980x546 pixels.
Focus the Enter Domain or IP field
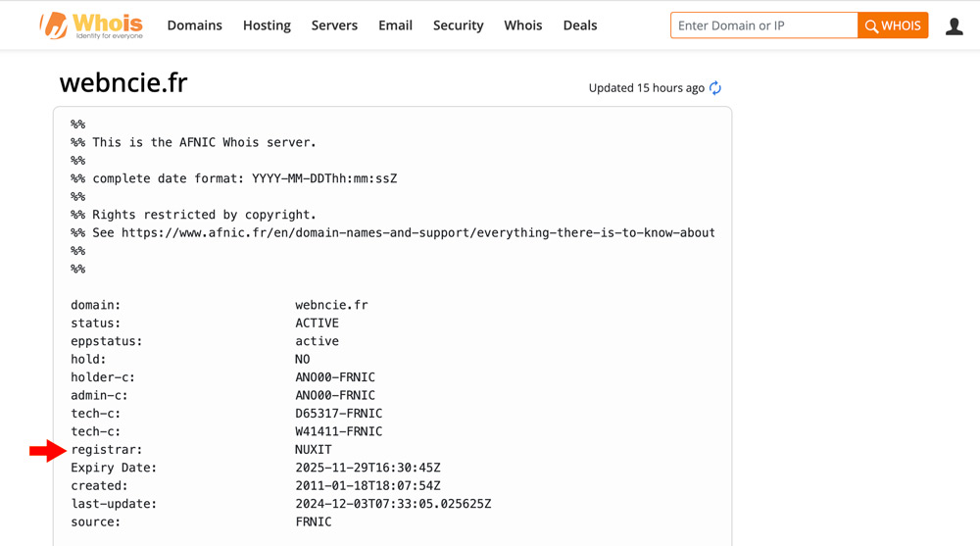764,25
